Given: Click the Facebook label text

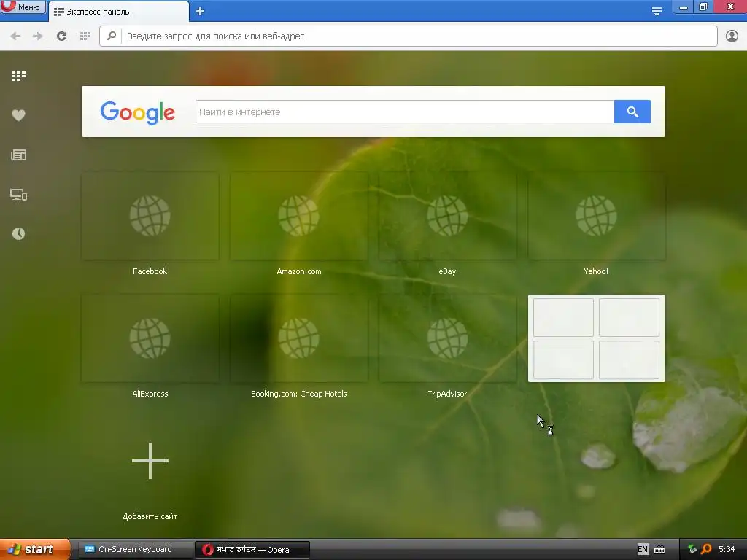Looking at the screenshot, I should click(x=150, y=271).
